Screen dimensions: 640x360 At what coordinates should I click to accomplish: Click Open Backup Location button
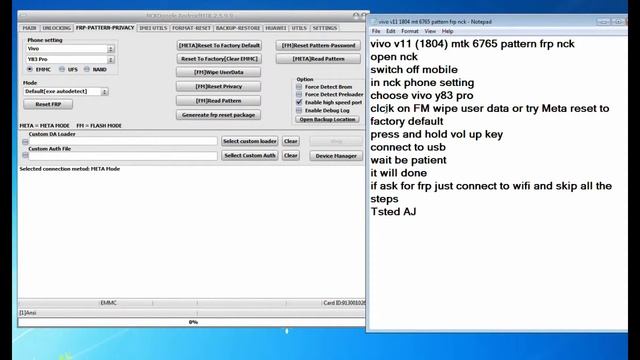tap(327, 120)
